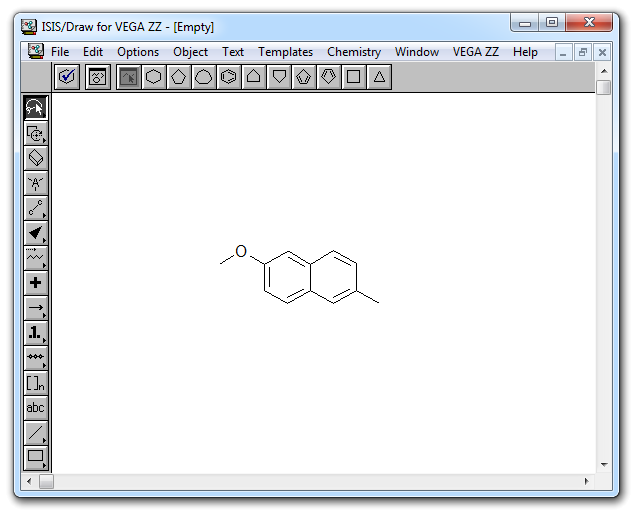Image resolution: width=638 pixels, height=517 pixels.
Task: Select the Chain drawing tool
Action: click(x=35, y=258)
